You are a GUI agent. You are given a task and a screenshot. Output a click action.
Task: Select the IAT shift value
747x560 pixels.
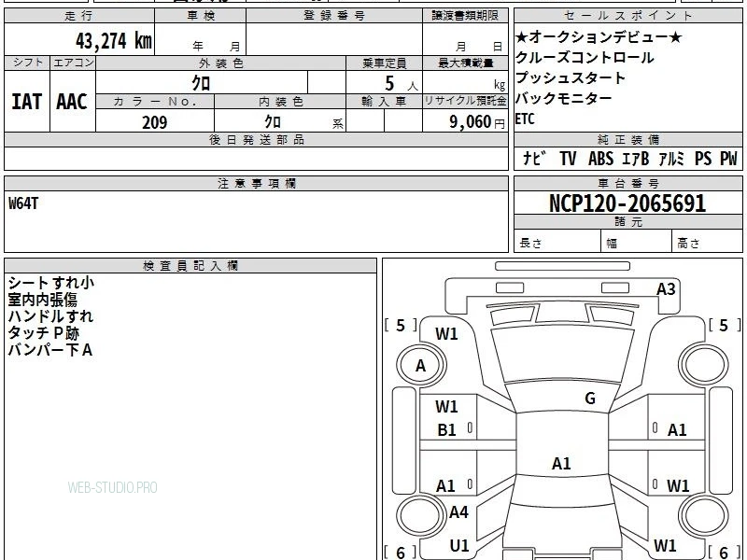click(27, 102)
